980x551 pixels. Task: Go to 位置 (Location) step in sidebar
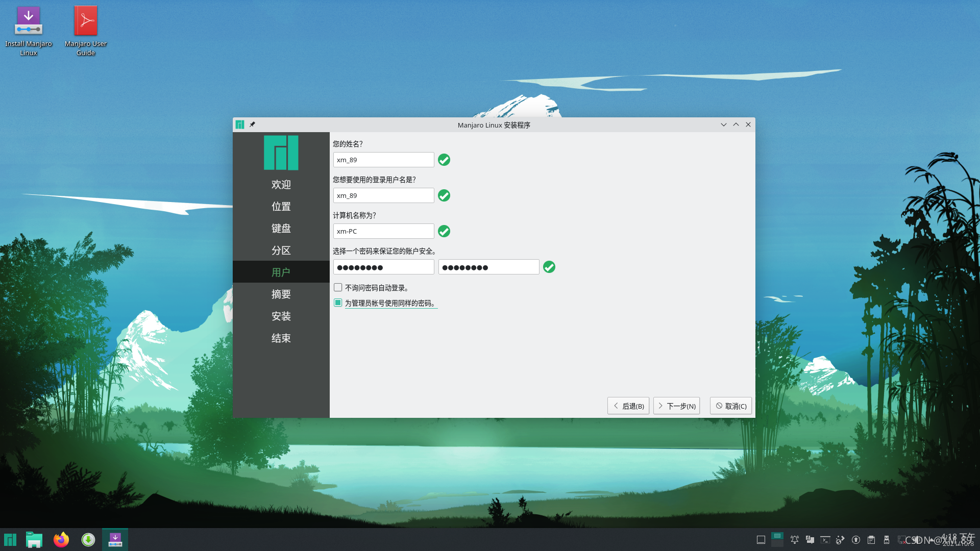tap(281, 206)
